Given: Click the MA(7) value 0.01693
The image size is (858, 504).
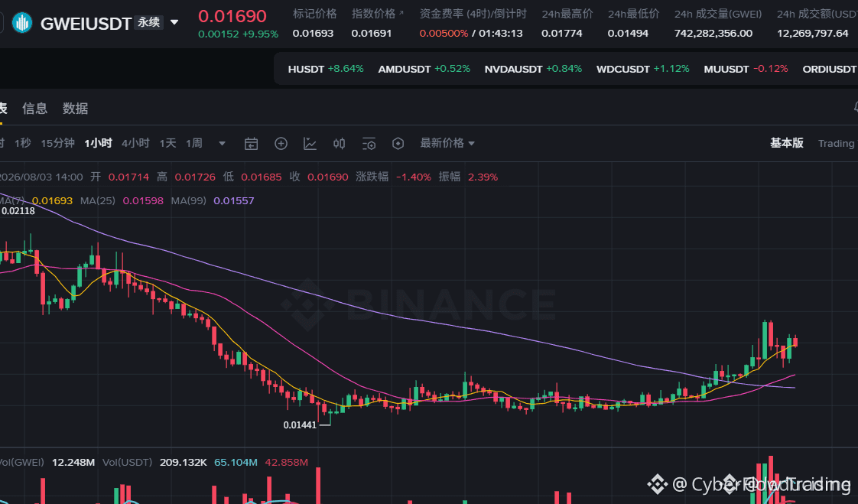Looking at the screenshot, I should coord(52,200).
